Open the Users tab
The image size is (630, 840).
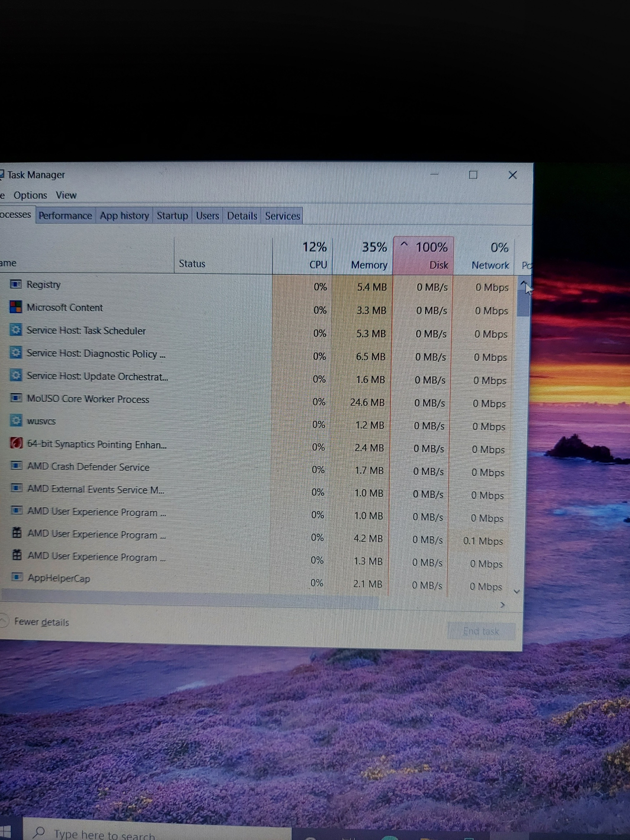tap(207, 216)
